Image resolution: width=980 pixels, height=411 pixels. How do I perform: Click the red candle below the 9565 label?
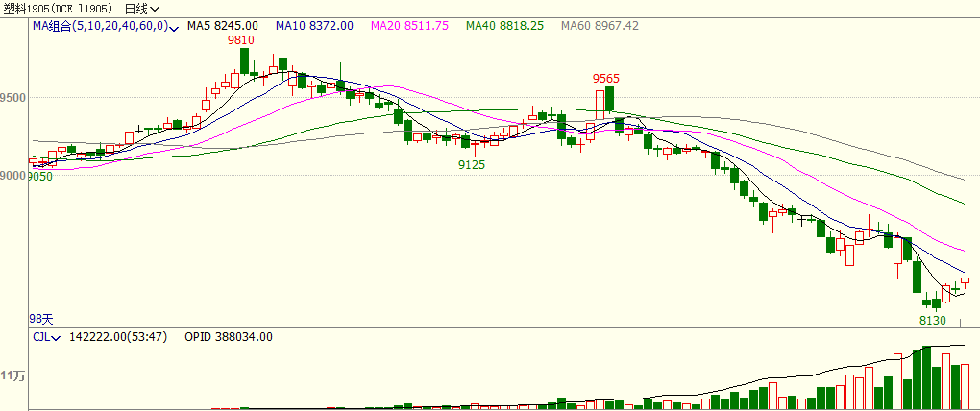(600, 105)
